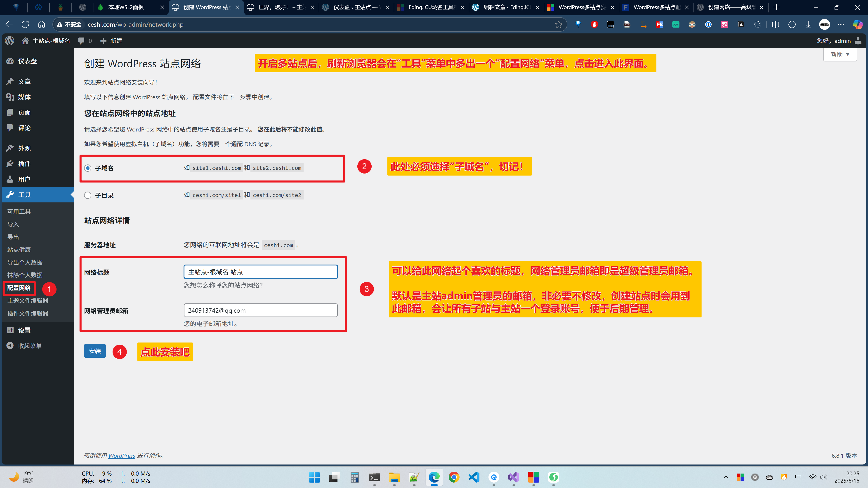Open the 插件 plugins menu
This screenshot has width=868, height=488.
[x=38, y=164]
